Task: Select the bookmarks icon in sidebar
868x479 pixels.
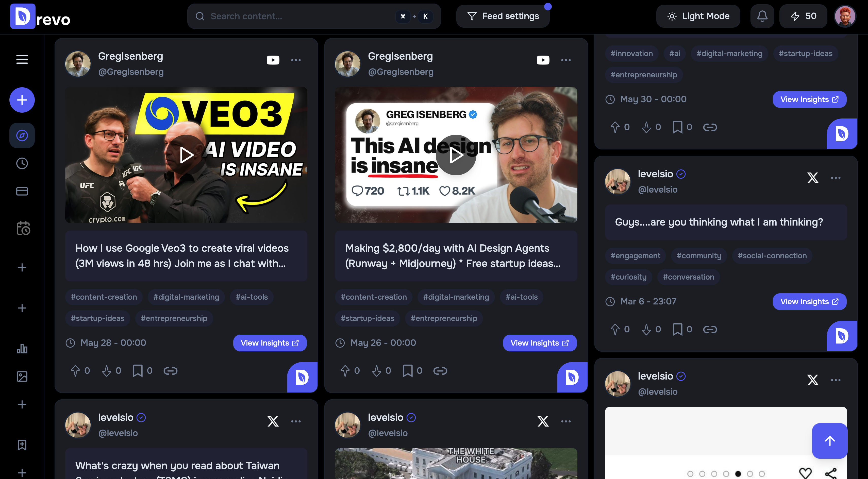Action: 22,445
